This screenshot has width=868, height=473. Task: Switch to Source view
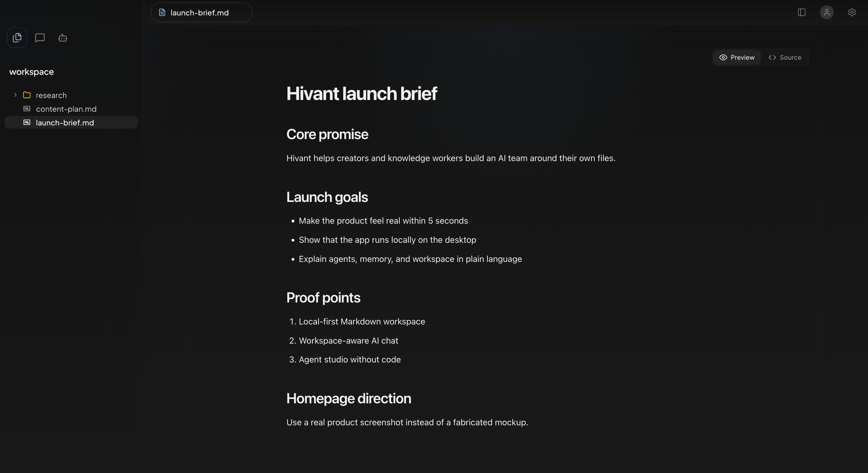[x=785, y=57]
